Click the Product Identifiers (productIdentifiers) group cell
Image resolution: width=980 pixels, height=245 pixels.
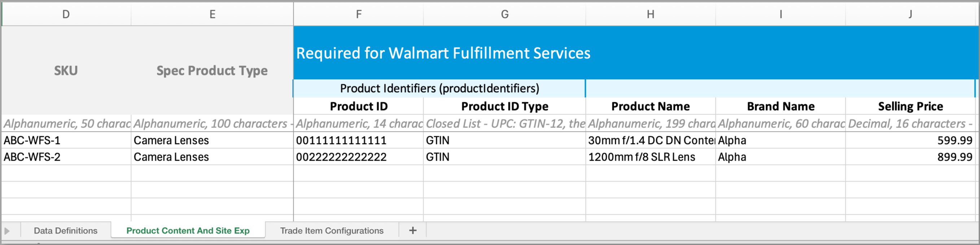(439, 89)
